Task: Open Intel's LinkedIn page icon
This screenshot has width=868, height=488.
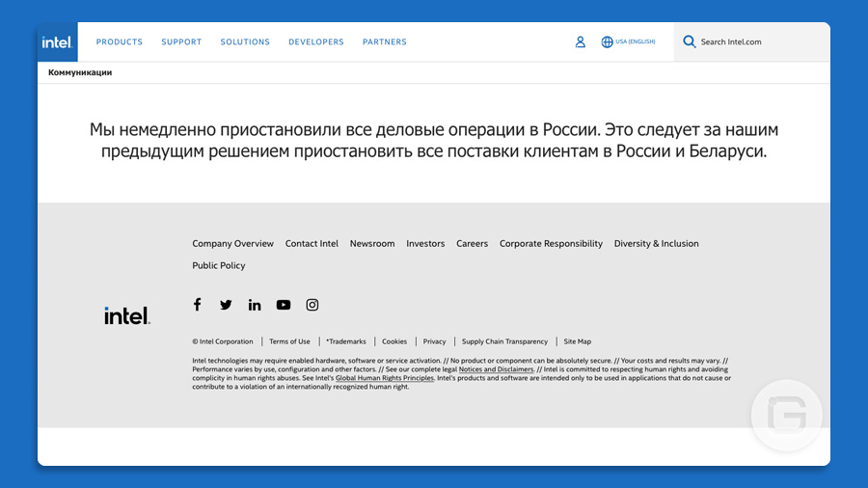Action: [255, 305]
